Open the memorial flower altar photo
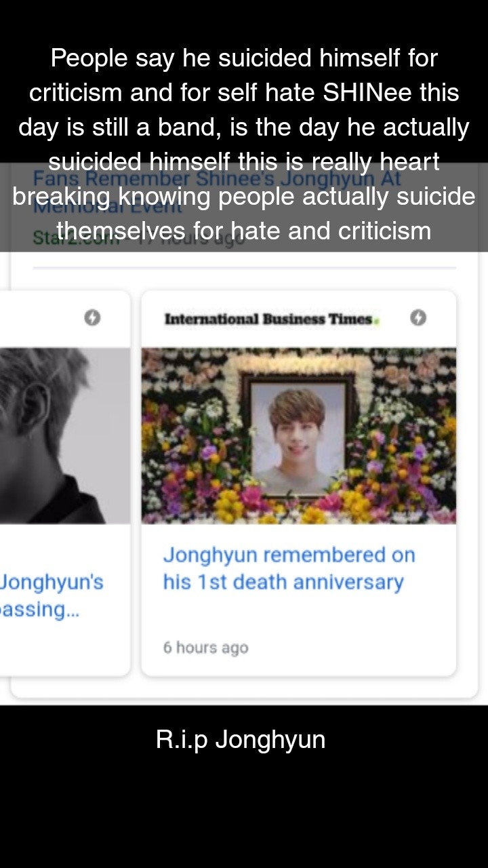 [x=298, y=435]
